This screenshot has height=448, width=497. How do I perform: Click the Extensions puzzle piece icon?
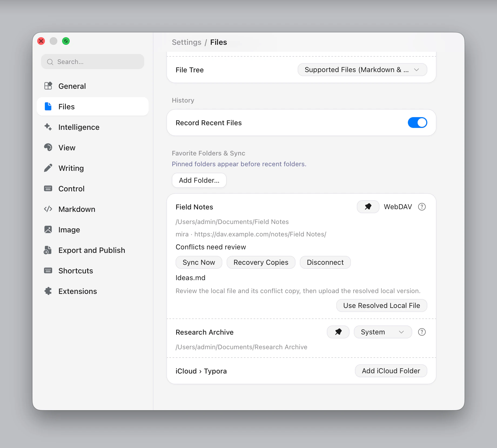click(x=48, y=291)
